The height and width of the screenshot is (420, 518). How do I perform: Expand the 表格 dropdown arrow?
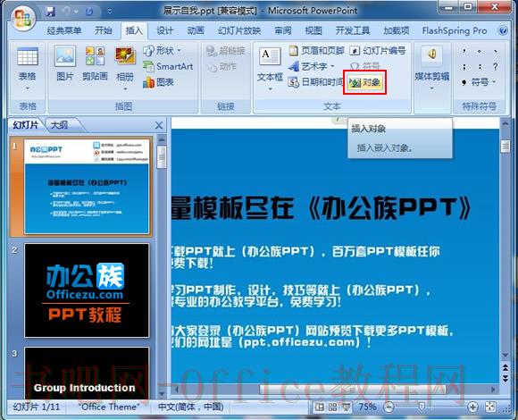coord(28,88)
